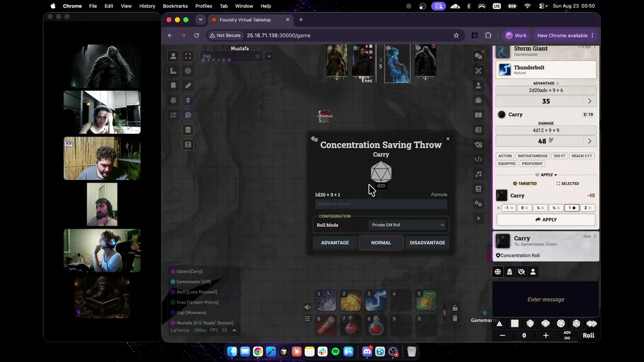Close the Concentration Saving Throw dialog
644x362 pixels.
point(448,139)
